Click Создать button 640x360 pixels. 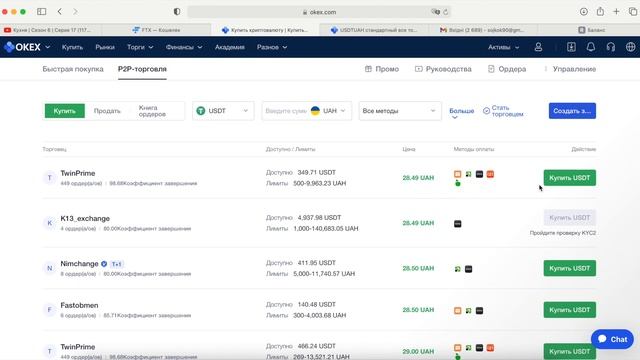point(572,111)
